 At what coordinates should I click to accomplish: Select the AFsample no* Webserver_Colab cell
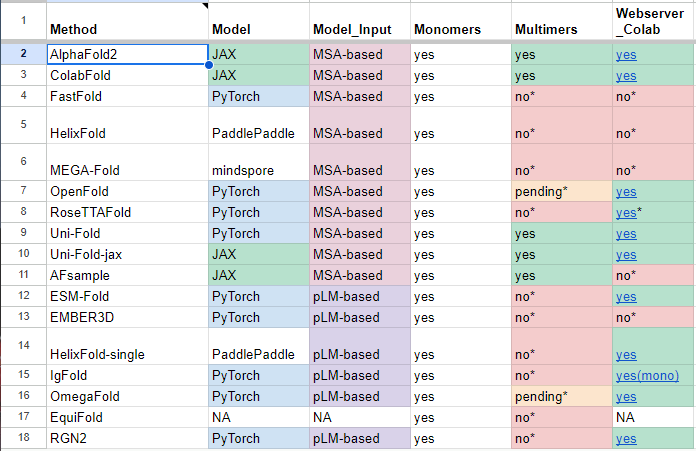click(654, 275)
